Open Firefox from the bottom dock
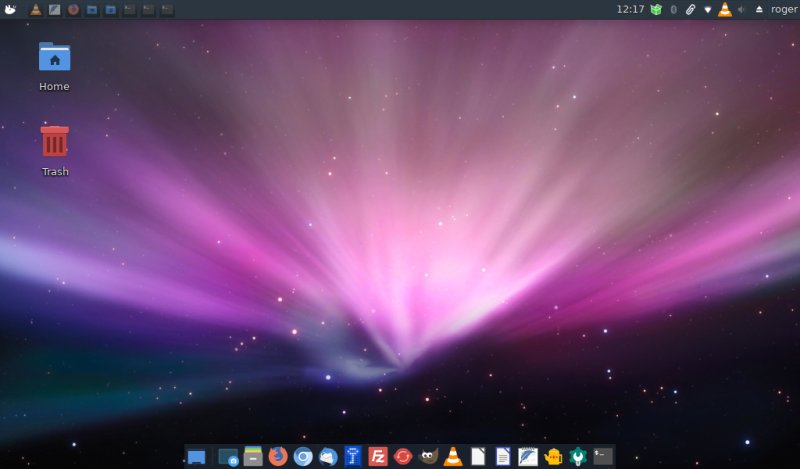 coord(278,456)
